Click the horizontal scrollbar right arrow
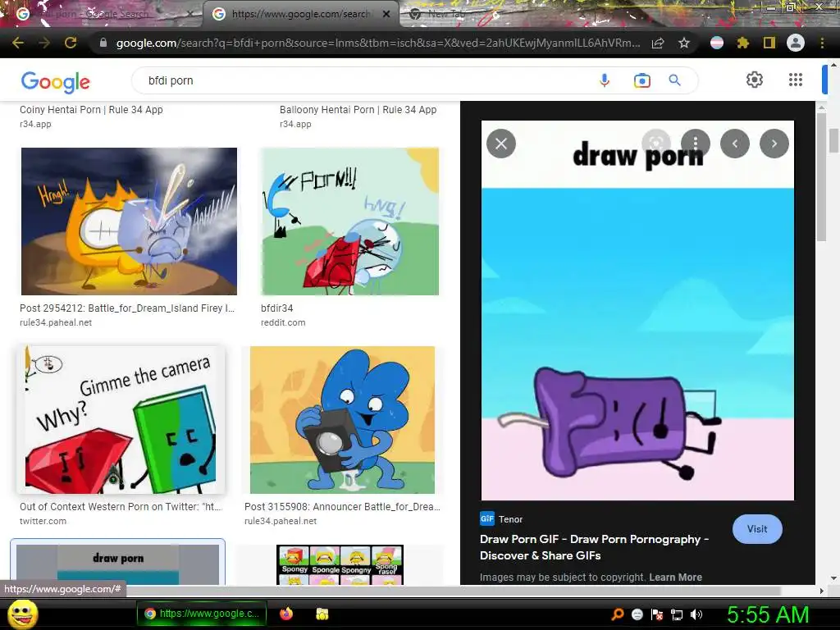This screenshot has height=630, width=840. click(821, 591)
